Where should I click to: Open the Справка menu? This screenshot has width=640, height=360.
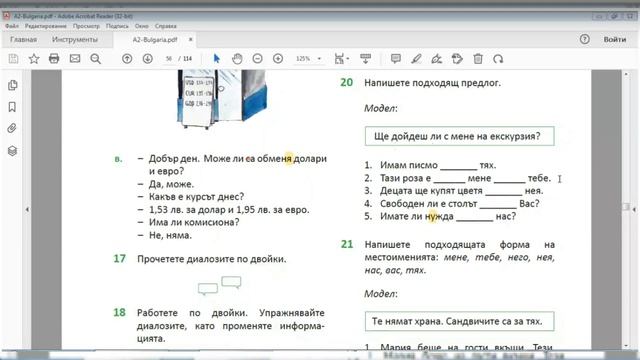click(x=166, y=26)
